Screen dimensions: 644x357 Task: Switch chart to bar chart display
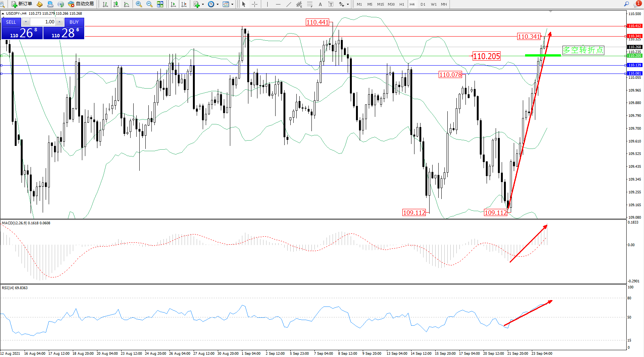tap(105, 4)
